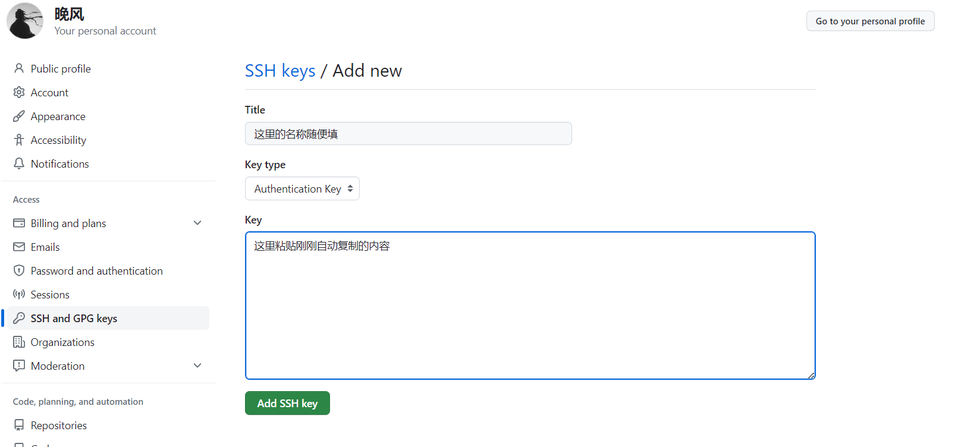Click the Sessions broadcast icon

coord(19,294)
